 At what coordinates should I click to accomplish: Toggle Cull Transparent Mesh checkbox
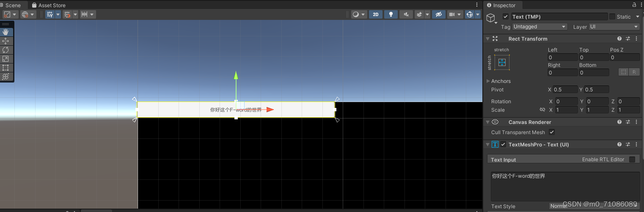tap(551, 132)
